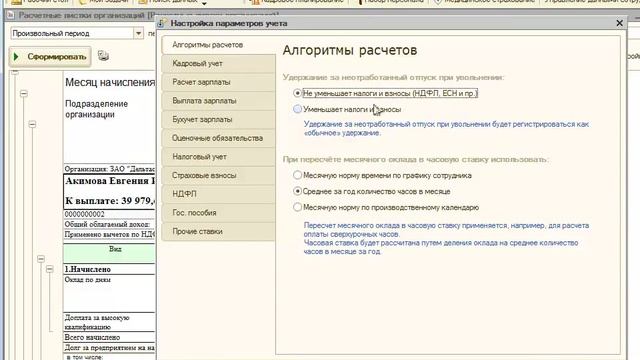Image resolution: width=640 pixels, height=360 pixels.
Task: Collapse the Подразделение организации group level
Action: 24,94
